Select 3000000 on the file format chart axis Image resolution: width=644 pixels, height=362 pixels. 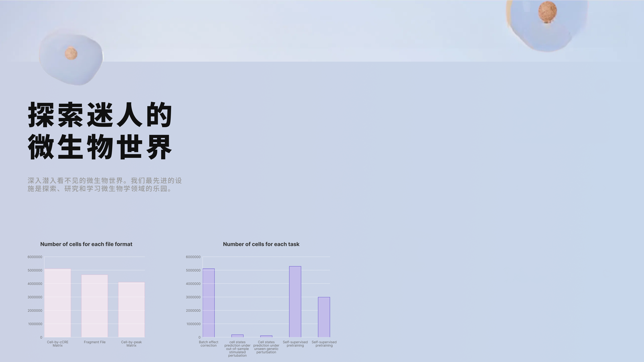tap(35, 297)
